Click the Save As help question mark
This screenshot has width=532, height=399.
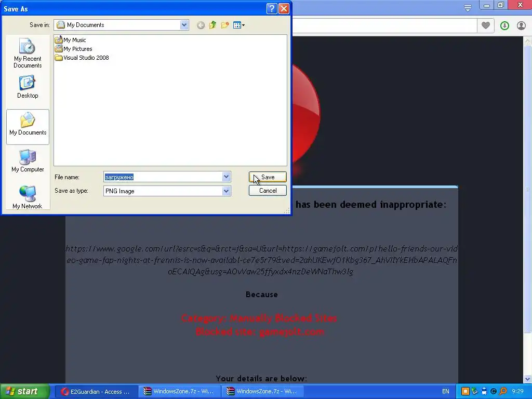[x=272, y=8]
